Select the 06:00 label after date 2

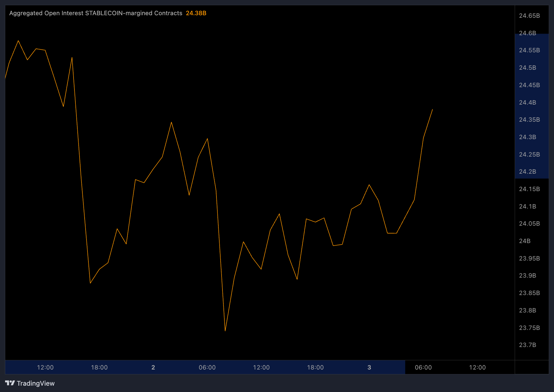(207, 367)
